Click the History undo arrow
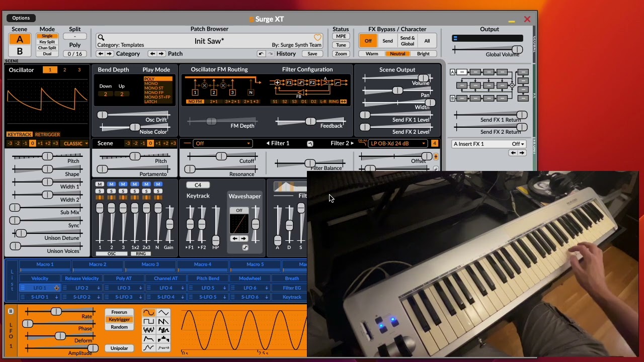Image resolution: width=644 pixels, height=362 pixels. [261, 54]
